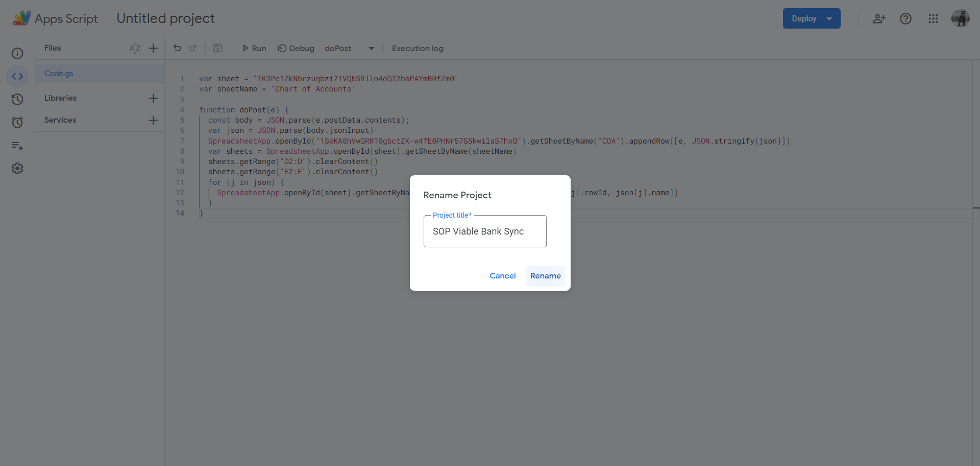Open the project Overview info icon

coord(17,53)
